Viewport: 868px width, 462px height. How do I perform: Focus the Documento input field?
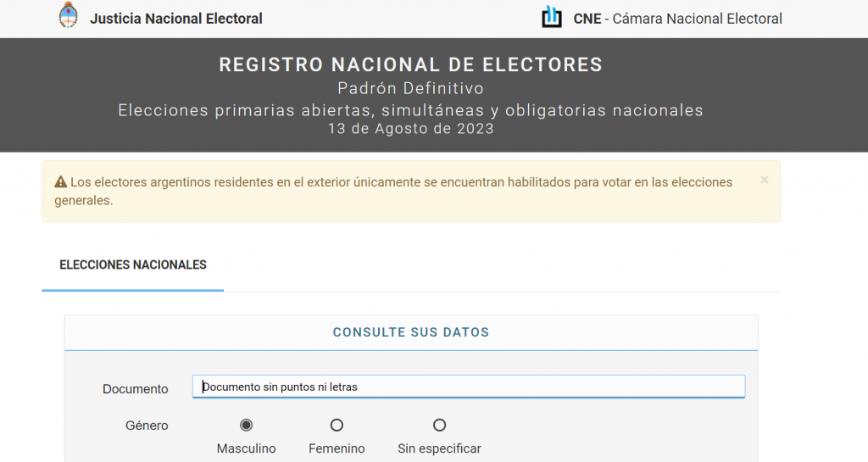pos(469,387)
